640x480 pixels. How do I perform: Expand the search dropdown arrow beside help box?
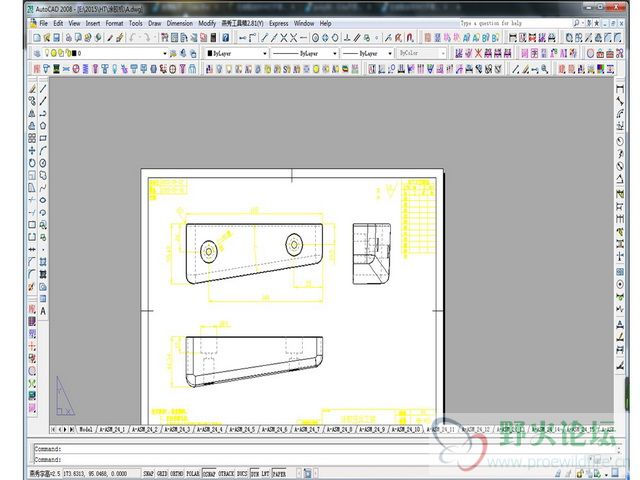[x=582, y=23]
